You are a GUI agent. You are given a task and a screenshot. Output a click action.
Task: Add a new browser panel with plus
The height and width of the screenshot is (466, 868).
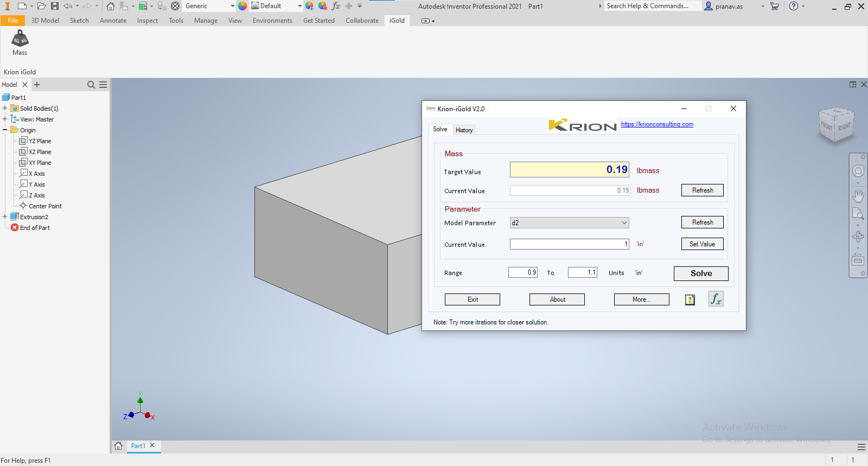pos(37,85)
